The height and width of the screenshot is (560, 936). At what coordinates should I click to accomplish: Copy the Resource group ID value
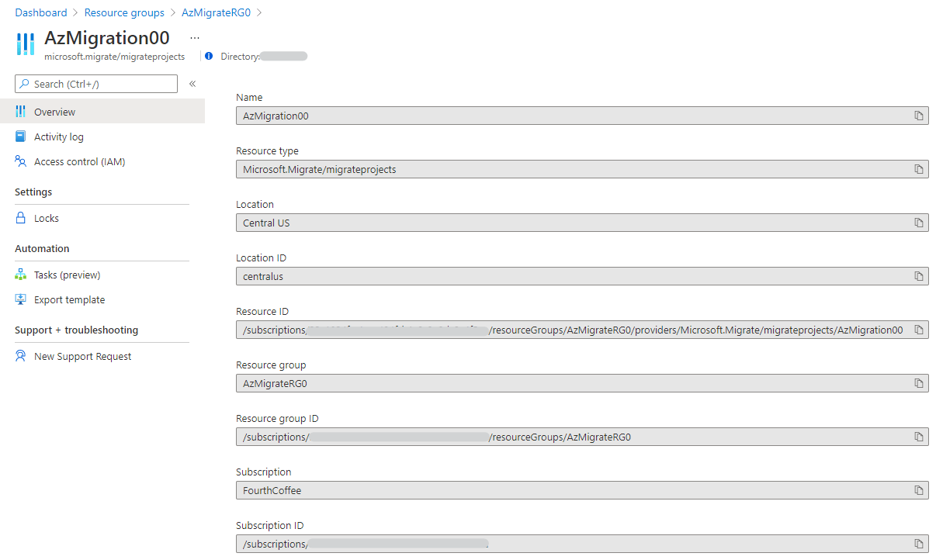(918, 437)
